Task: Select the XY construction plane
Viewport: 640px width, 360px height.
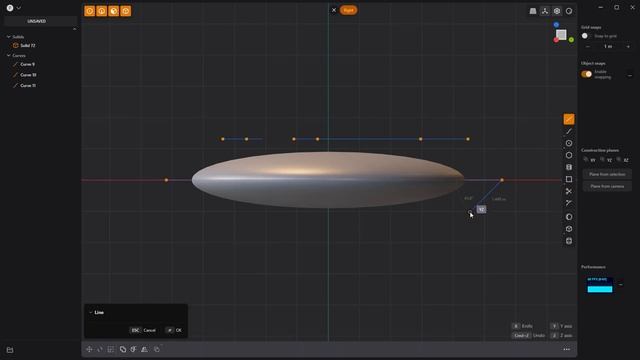Action: pyautogui.click(x=590, y=160)
